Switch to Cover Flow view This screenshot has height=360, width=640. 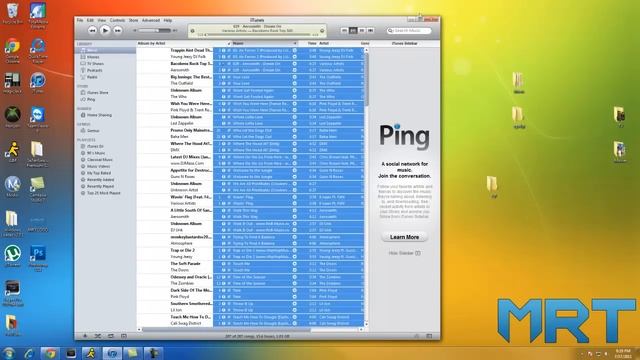point(370,31)
